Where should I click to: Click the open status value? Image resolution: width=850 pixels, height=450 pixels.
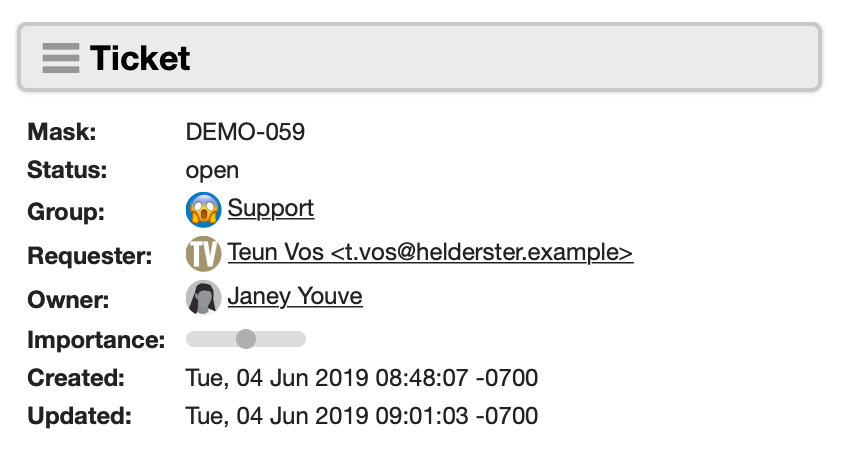click(212, 171)
